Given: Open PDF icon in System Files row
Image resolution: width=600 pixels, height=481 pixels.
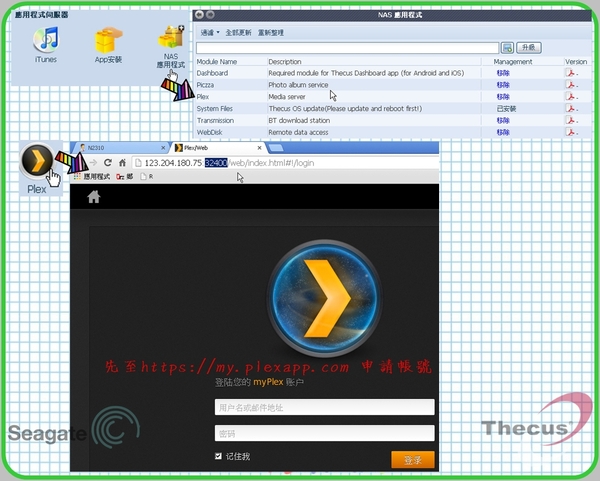Looking at the screenshot, I should [x=570, y=108].
